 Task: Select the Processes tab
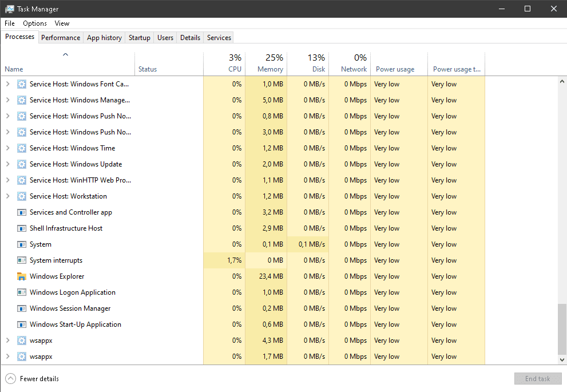pos(19,37)
